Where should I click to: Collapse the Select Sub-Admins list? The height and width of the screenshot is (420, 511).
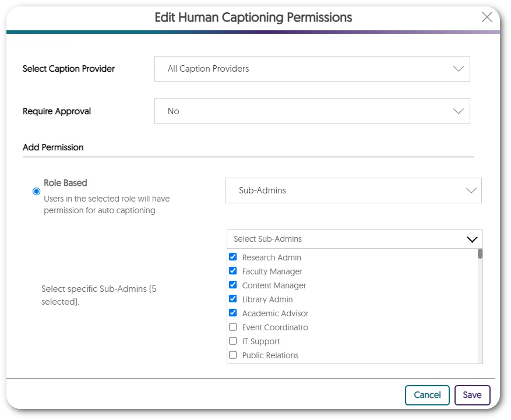[x=353, y=239]
